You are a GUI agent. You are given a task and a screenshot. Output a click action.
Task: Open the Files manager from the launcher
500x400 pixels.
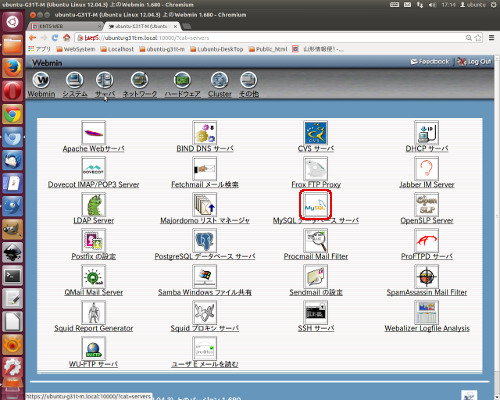pyautogui.click(x=12, y=45)
